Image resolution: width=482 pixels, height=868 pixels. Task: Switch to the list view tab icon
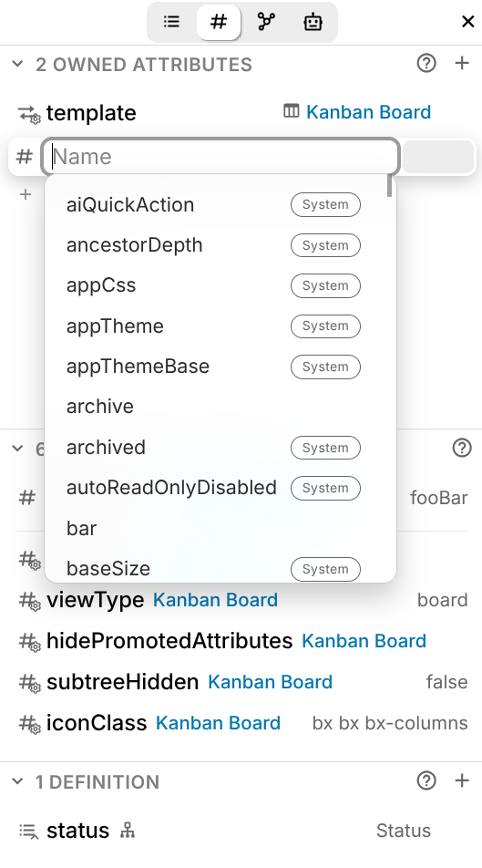pos(171,22)
